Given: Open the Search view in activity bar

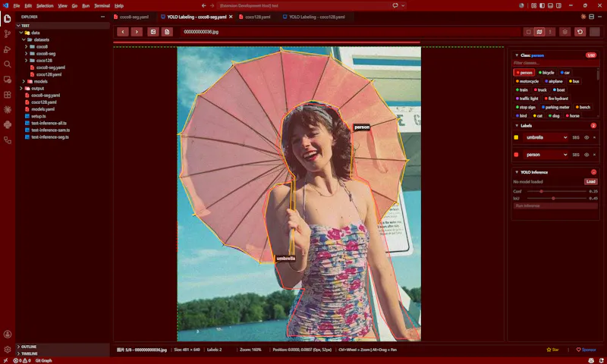Looking at the screenshot, I should click(x=8, y=64).
